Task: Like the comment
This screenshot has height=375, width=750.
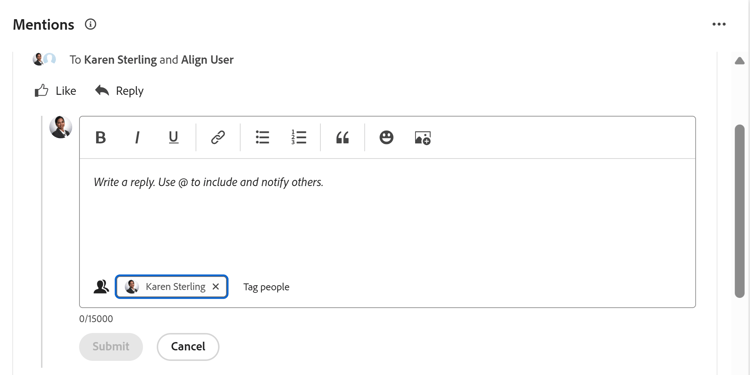Action: coord(55,91)
